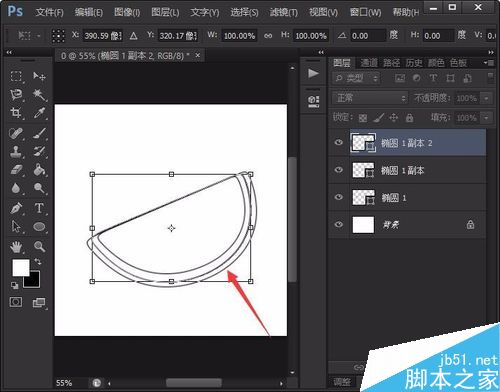Select the Lasso tool
The height and width of the screenshot is (392, 500).
pyautogui.click(x=16, y=95)
